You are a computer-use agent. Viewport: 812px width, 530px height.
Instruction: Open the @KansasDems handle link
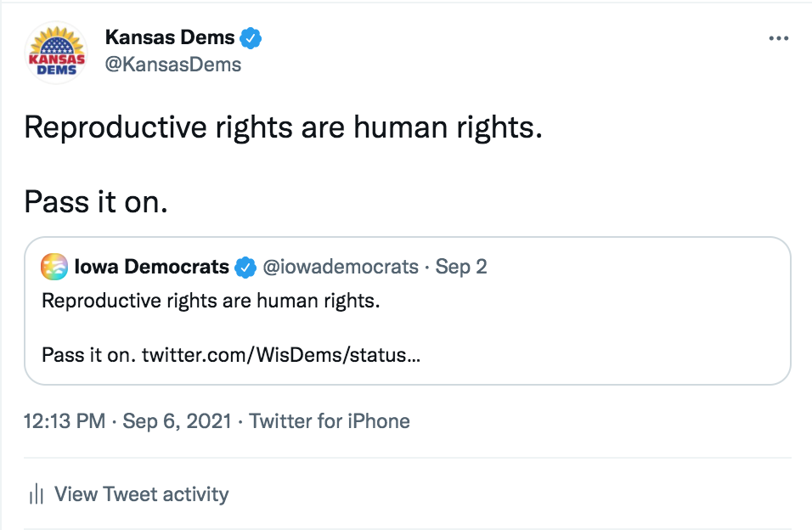coord(172,65)
